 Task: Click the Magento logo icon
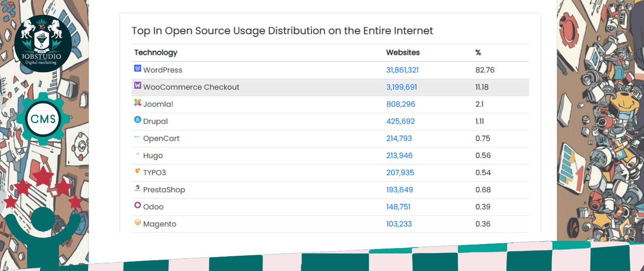(x=138, y=222)
